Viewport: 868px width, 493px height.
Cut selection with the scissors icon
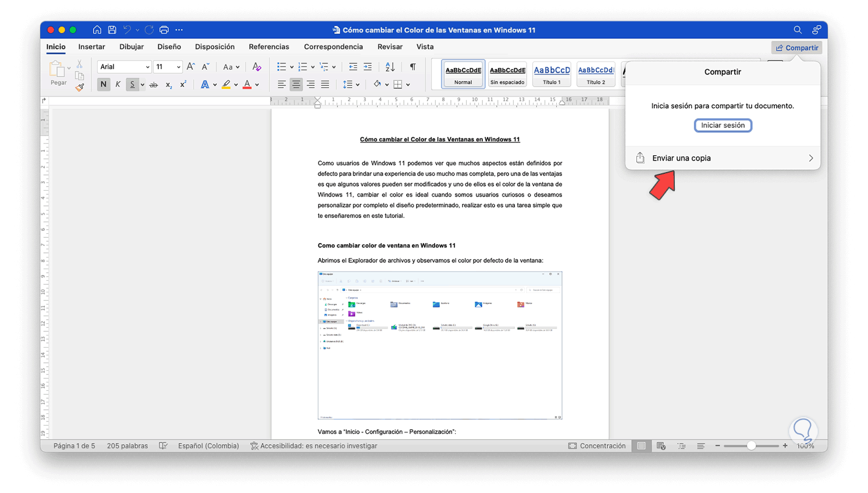[80, 64]
